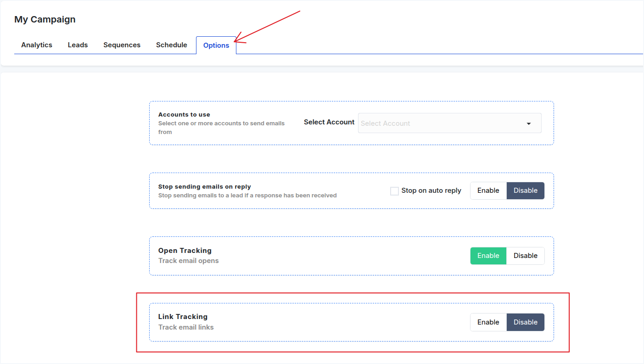Click the Select Account label text
The width and height of the screenshot is (644, 364).
(329, 122)
